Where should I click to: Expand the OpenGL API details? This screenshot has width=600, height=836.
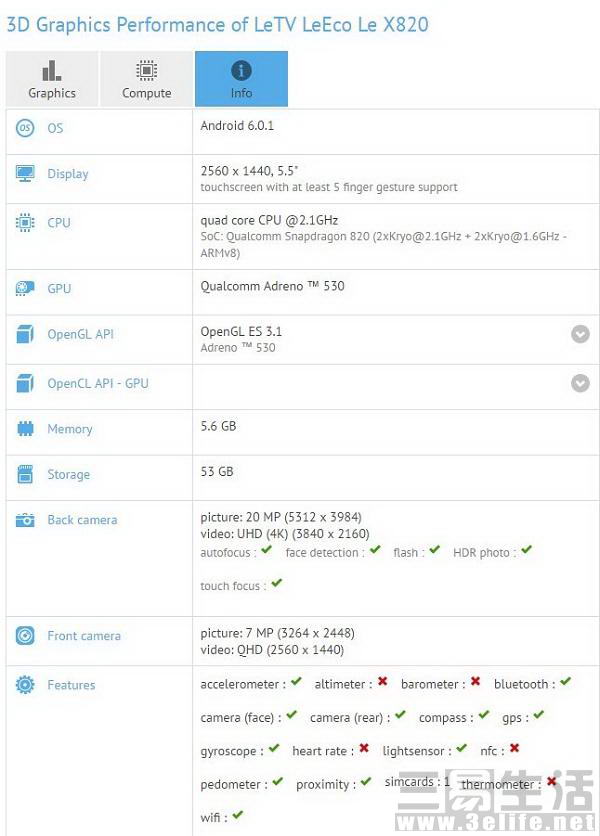pyautogui.click(x=580, y=334)
